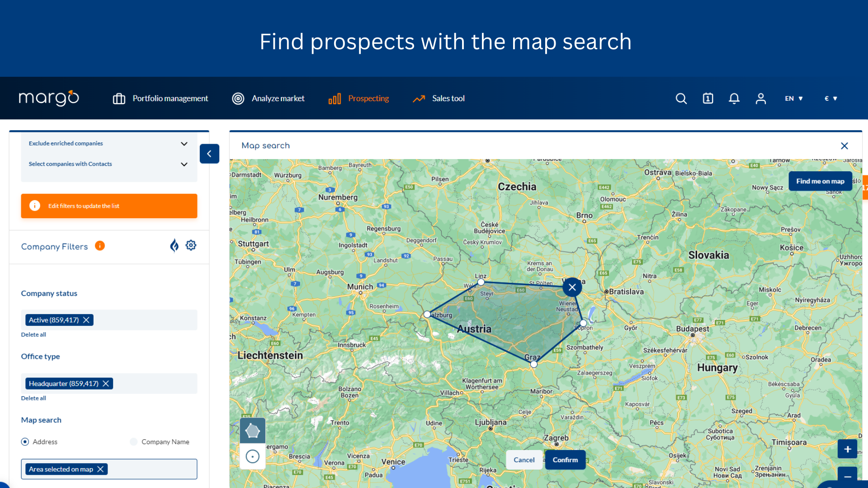
Task: Select the Address radio button
Action: [x=25, y=442]
